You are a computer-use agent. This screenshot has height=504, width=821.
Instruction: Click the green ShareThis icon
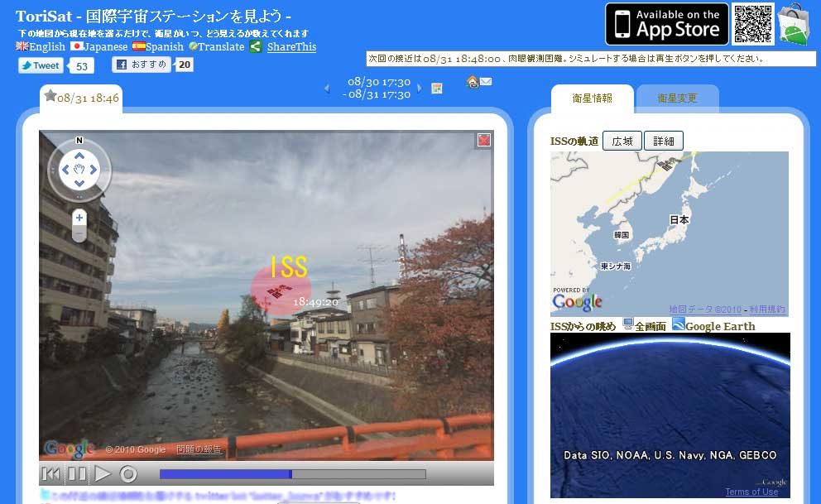tap(256, 46)
